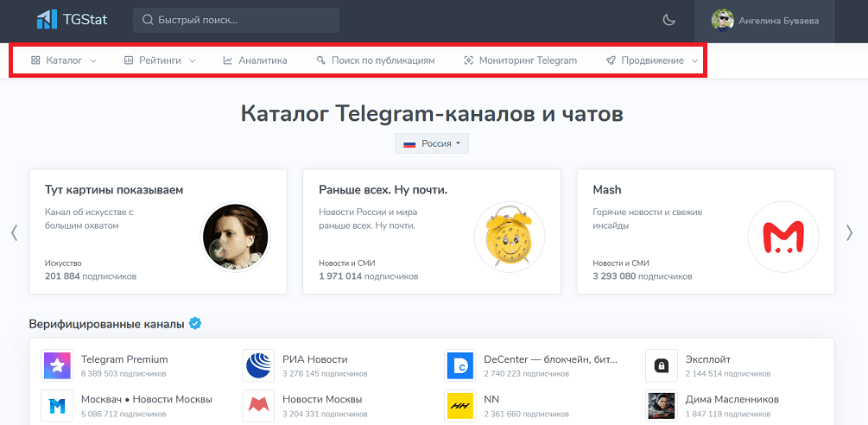This screenshot has width=868, height=425.
Task: Click the verified blue checkmark badge
Action: [x=195, y=323]
